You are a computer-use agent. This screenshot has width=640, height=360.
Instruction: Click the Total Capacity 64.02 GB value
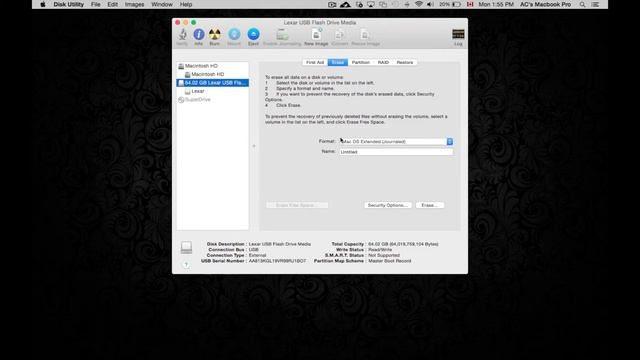(403, 244)
